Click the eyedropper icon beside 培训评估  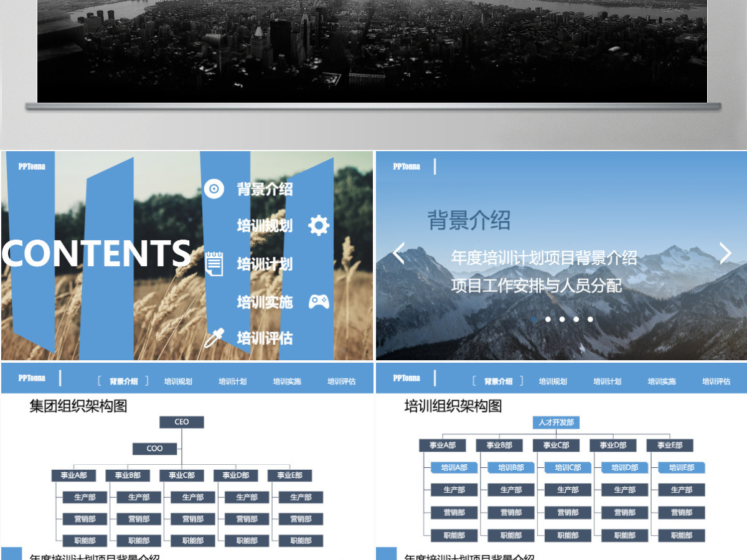pyautogui.click(x=214, y=338)
